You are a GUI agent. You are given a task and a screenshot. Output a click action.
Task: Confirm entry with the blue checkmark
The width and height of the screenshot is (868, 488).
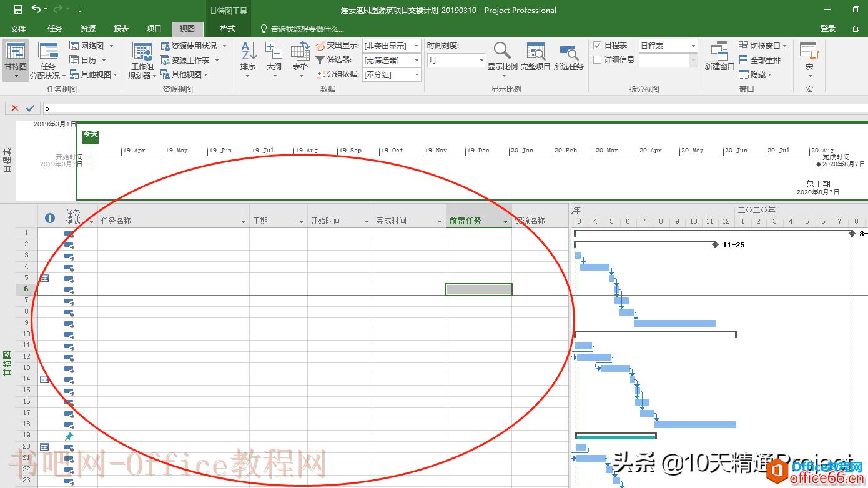pyautogui.click(x=30, y=108)
